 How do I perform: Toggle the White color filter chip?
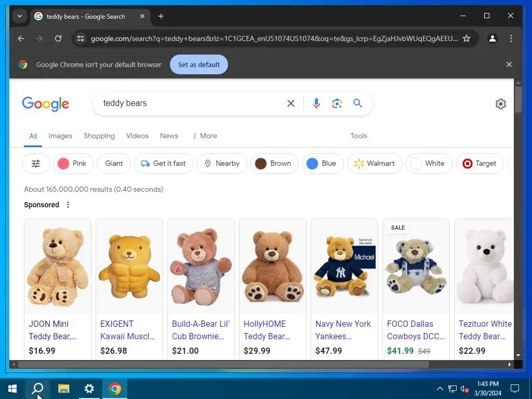[x=429, y=164]
